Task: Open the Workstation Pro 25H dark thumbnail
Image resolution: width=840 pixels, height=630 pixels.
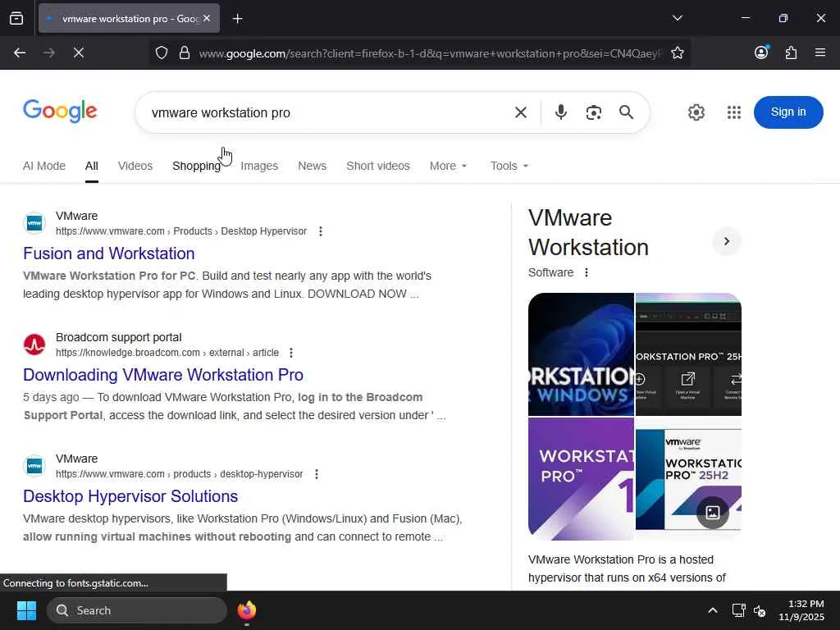Action: click(x=688, y=354)
